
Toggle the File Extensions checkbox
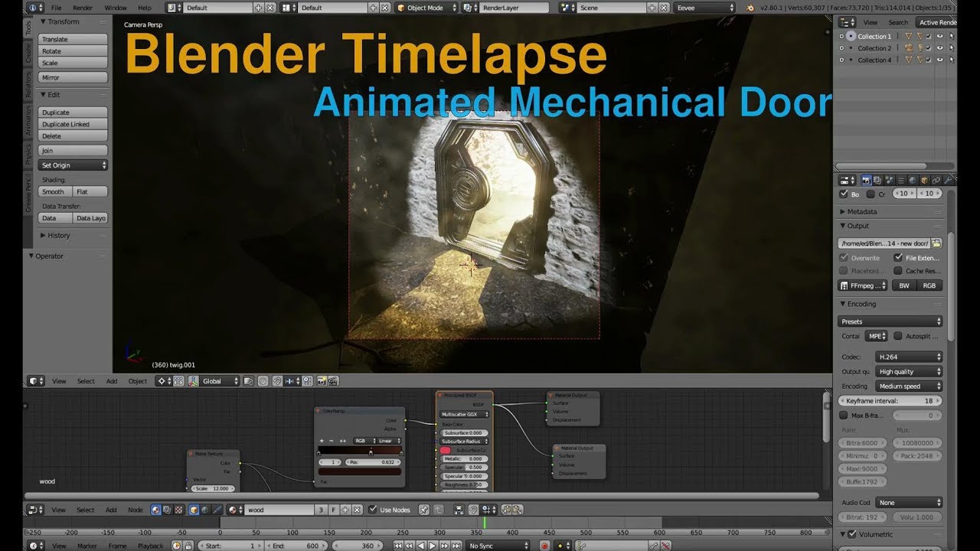tap(898, 258)
